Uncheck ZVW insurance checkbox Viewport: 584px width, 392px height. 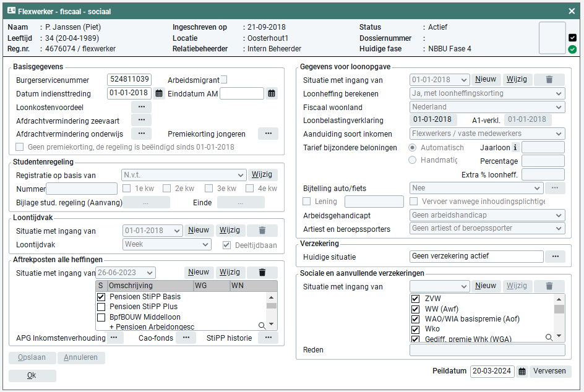tap(415, 299)
